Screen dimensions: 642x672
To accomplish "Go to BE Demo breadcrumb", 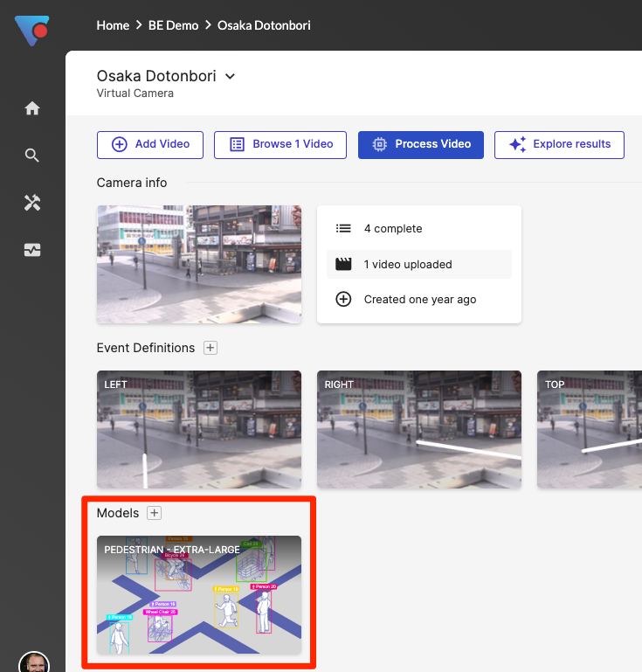I will point(174,25).
